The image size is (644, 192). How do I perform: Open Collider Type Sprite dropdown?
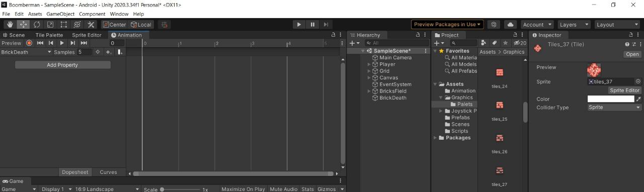[x=615, y=107]
